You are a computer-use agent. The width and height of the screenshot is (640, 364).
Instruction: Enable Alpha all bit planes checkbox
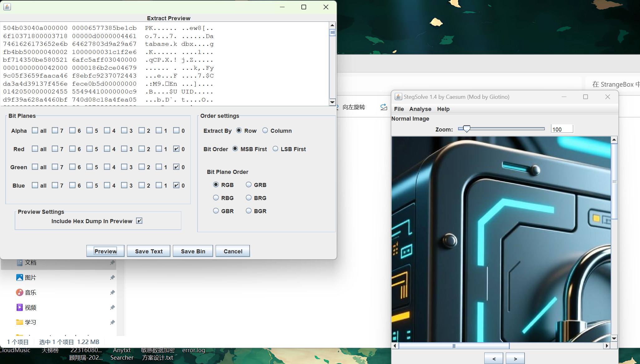[x=35, y=130]
